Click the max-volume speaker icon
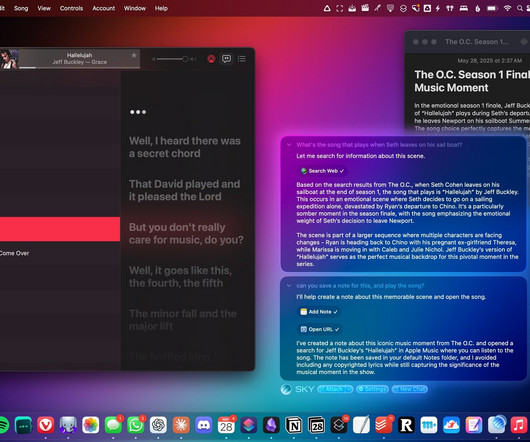Screen dimensions: 530x442 coord(193,59)
